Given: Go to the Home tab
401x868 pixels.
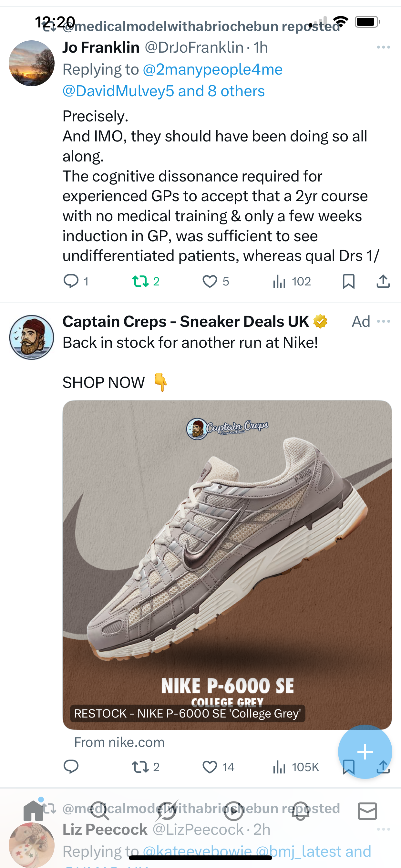Looking at the screenshot, I should 33,811.
